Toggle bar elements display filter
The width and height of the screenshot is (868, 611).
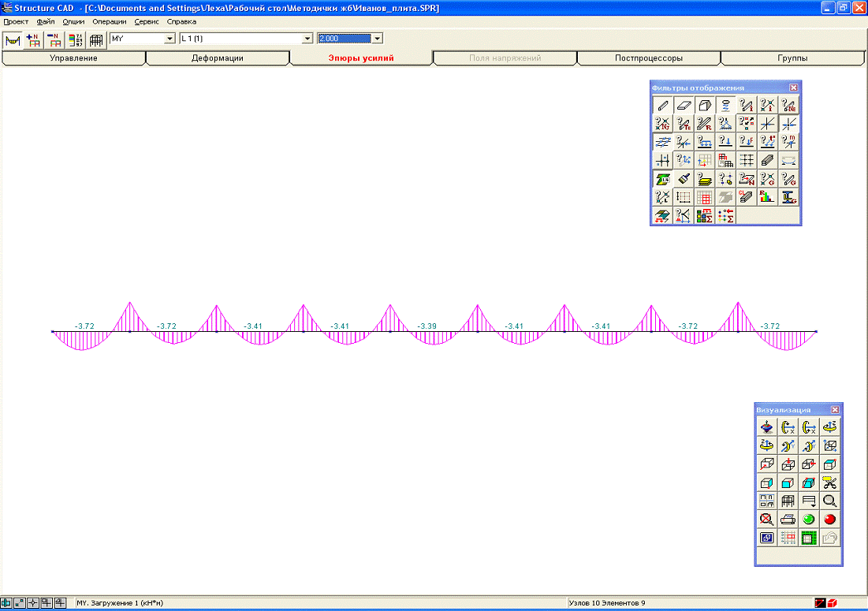coord(663,105)
